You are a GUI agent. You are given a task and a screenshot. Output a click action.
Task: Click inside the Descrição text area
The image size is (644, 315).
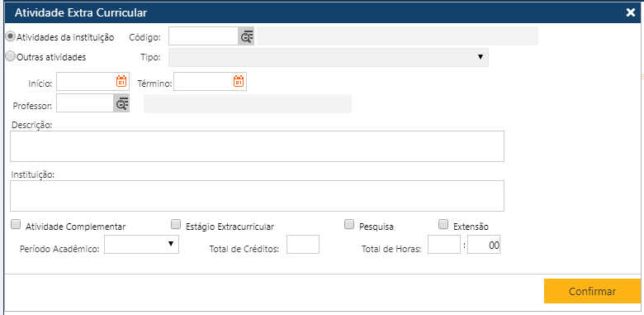[x=257, y=146]
